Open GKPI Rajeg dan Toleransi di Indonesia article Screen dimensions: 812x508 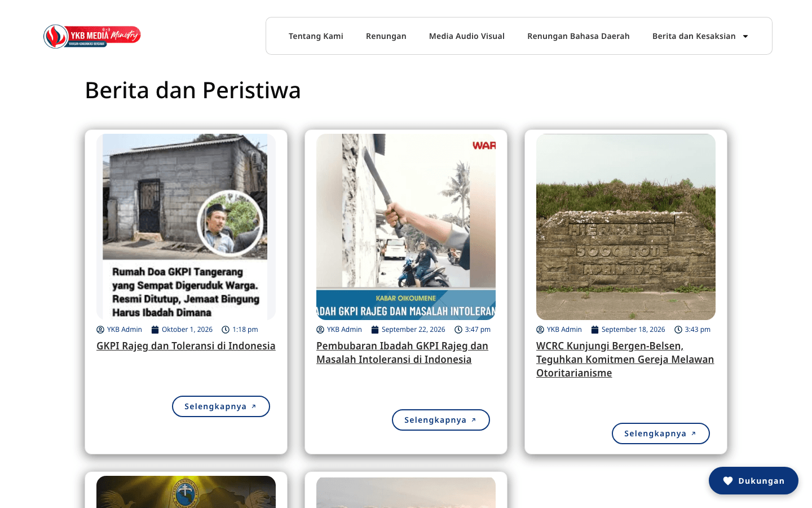click(186, 346)
